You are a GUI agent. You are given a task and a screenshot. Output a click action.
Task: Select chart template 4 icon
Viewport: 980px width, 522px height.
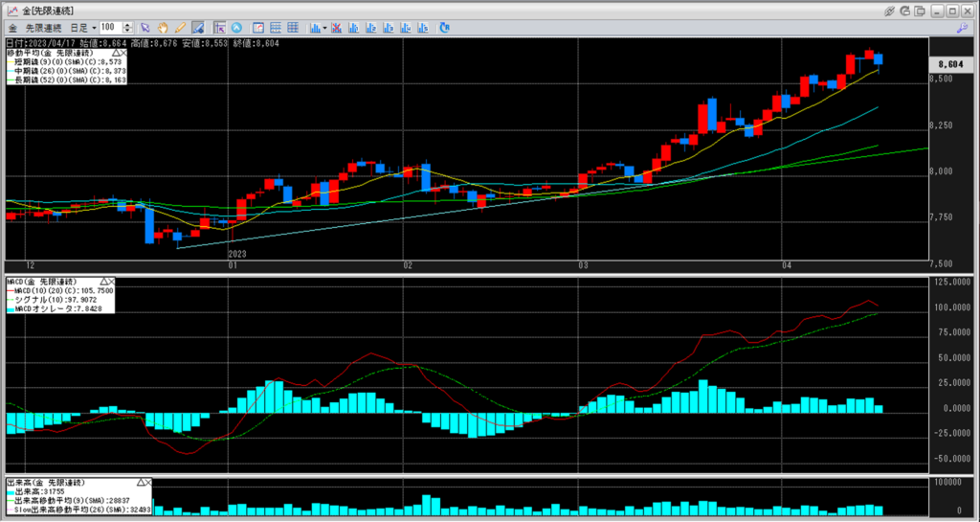coord(406,28)
